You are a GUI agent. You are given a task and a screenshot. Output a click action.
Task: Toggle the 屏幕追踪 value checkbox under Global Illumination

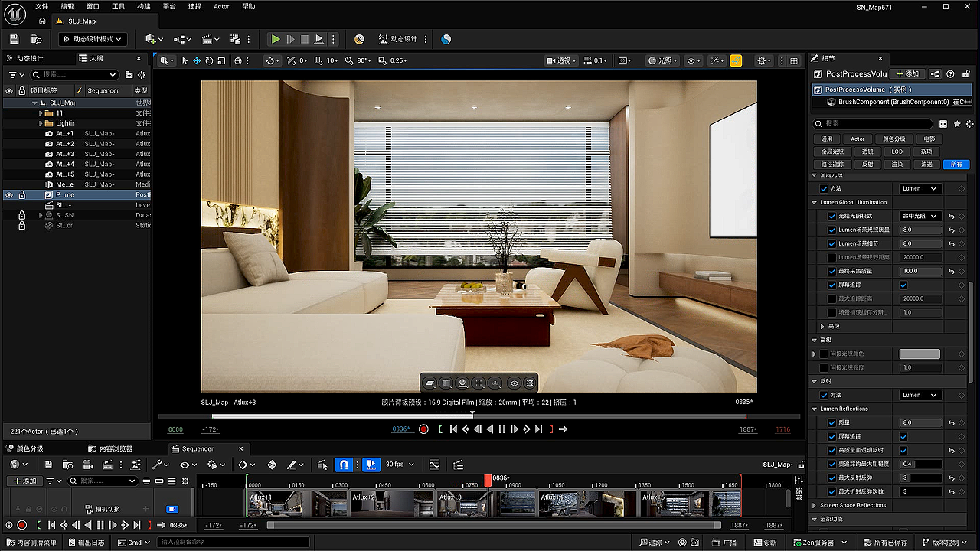pyautogui.click(x=903, y=285)
